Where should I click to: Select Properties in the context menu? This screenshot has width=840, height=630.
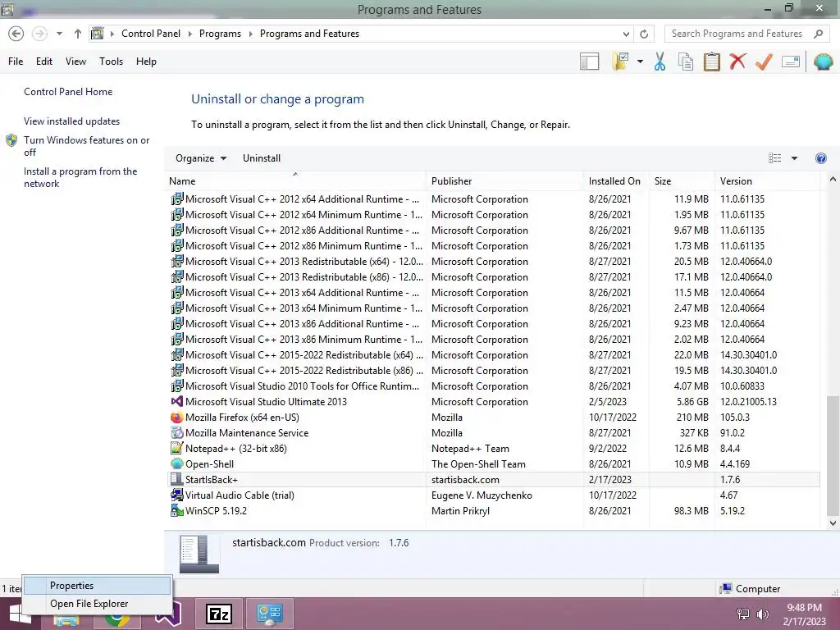97,586
